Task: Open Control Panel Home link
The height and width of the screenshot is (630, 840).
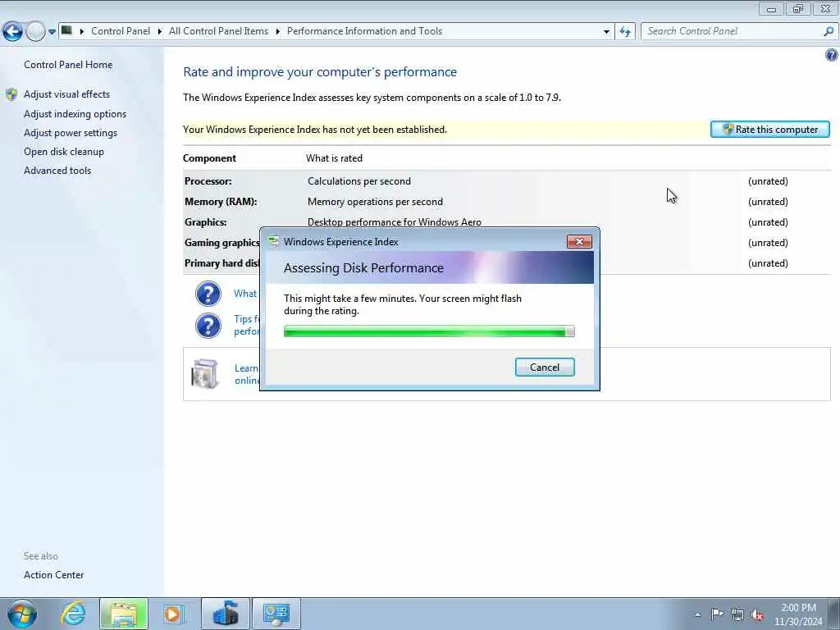Action: 68,64
